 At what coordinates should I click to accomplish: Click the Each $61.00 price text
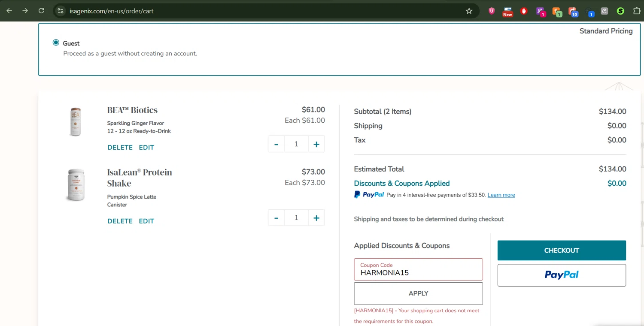pyautogui.click(x=305, y=121)
